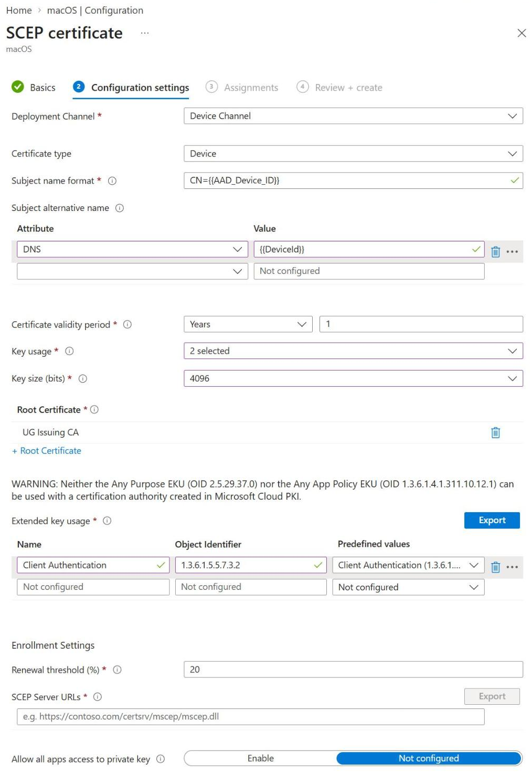Viewport: 532px width, 783px height.
Task: Open the Key size 4096 dropdown
Action: coord(353,378)
